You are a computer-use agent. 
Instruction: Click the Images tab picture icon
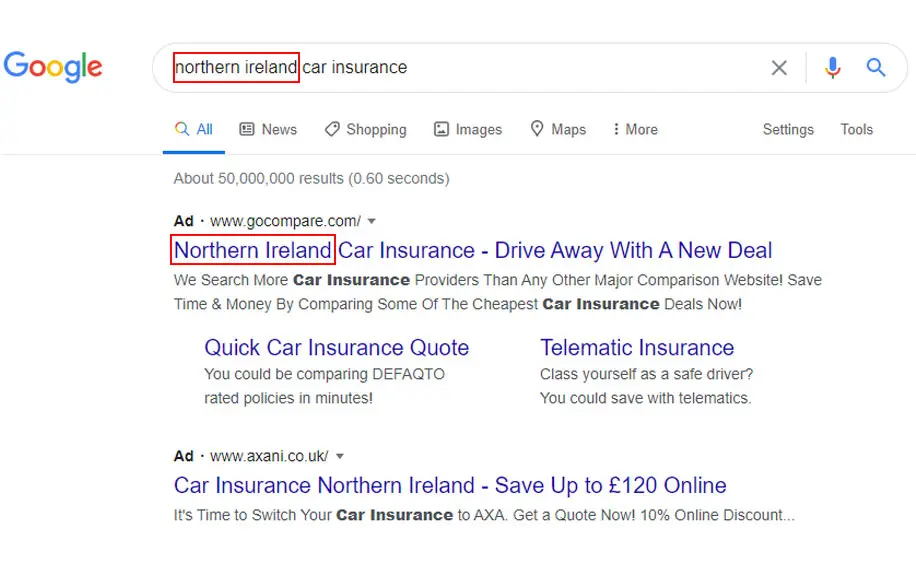pyautogui.click(x=441, y=129)
